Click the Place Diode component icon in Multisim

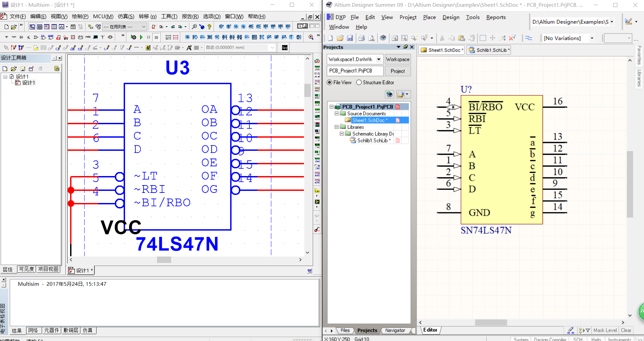pyautogui.click(x=21, y=37)
